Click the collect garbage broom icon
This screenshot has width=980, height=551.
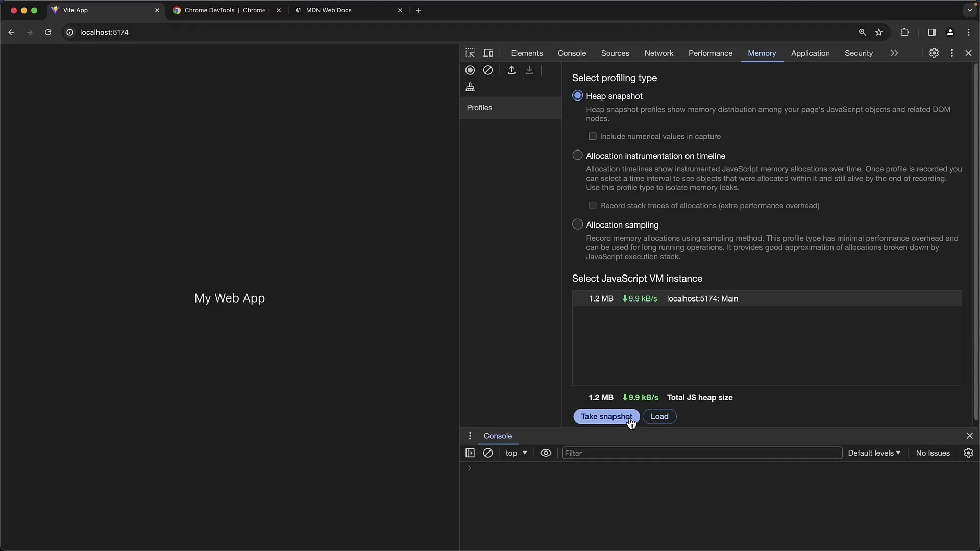click(x=470, y=87)
